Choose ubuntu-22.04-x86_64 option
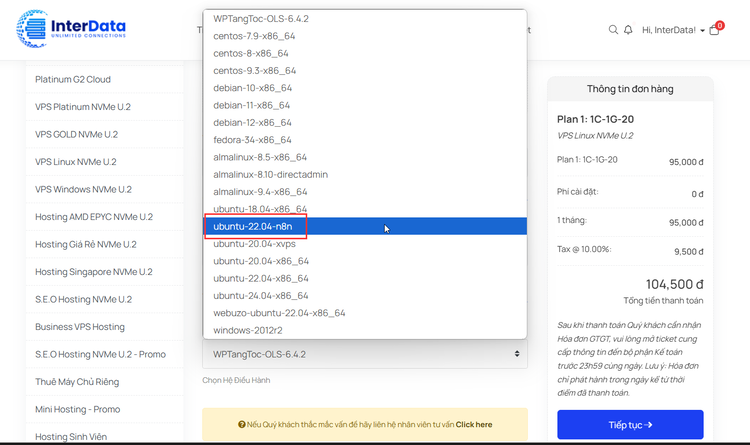 (x=364, y=278)
